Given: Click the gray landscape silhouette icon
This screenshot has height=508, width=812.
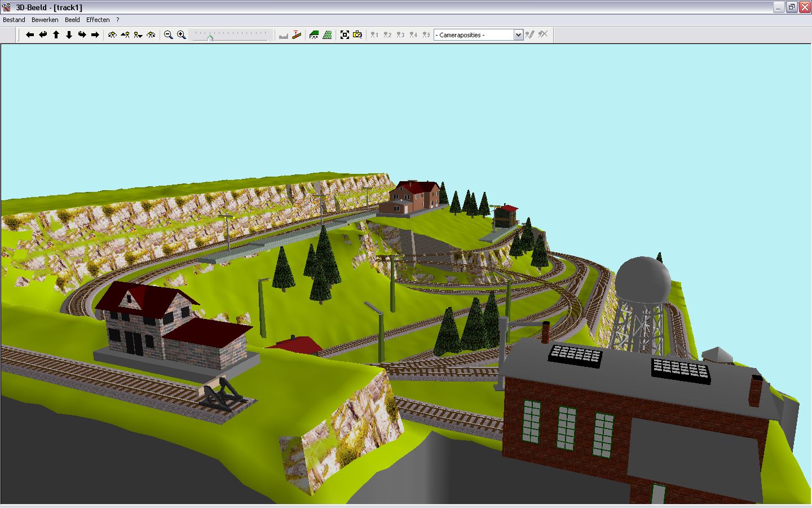Looking at the screenshot, I should tap(284, 35).
